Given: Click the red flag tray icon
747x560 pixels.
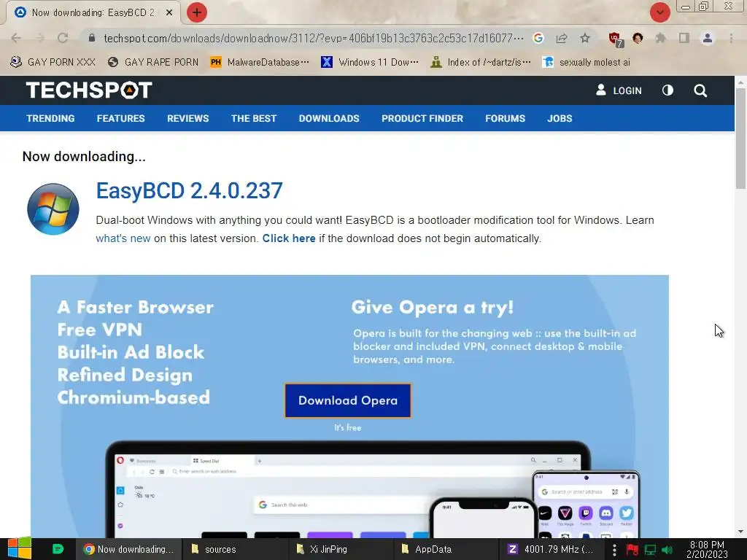Looking at the screenshot, I should (632, 550).
